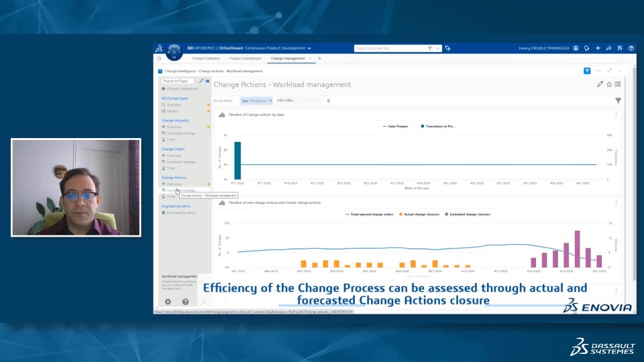Toggle favorite star for All Change types Details

[x=209, y=111]
